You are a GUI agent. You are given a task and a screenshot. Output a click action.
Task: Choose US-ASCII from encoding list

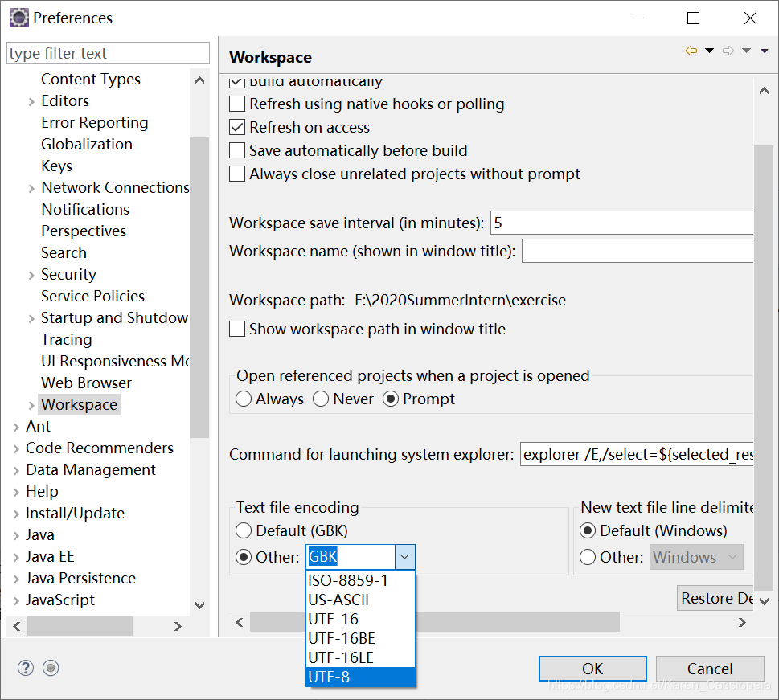pos(360,600)
